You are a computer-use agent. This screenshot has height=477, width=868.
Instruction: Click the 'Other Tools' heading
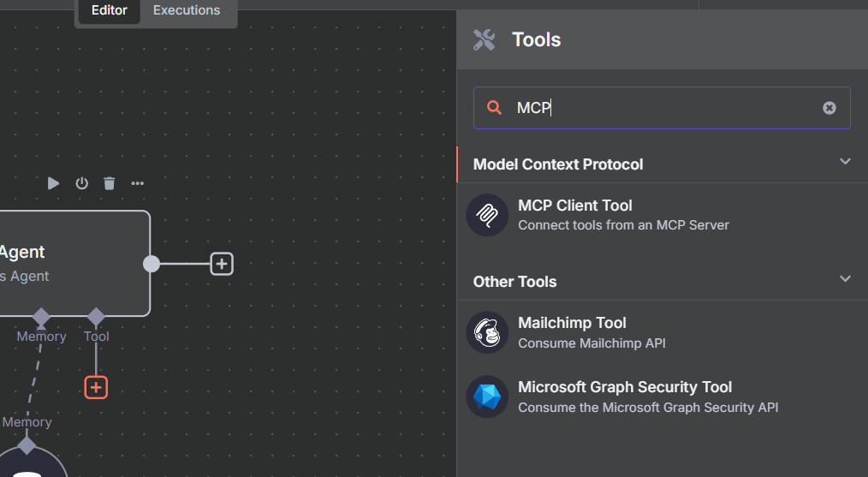coord(514,282)
